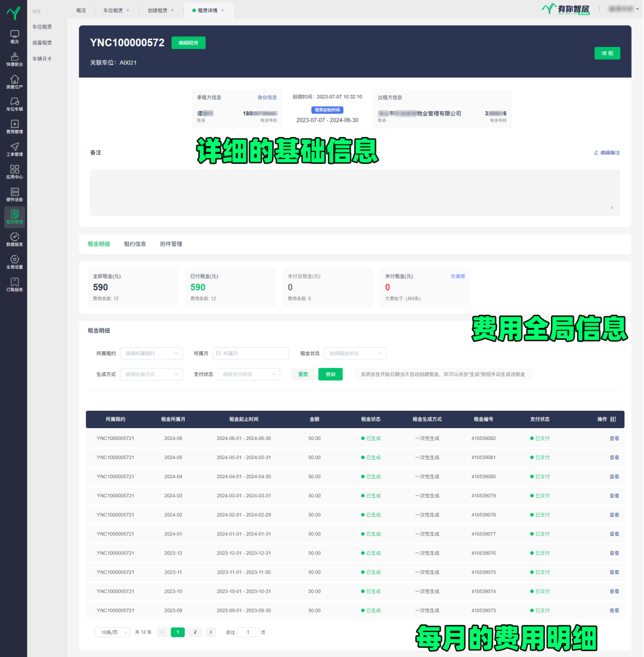This screenshot has width=644, height=657.
Task: Open 数据报表 chart icon
Action: (x=14, y=240)
